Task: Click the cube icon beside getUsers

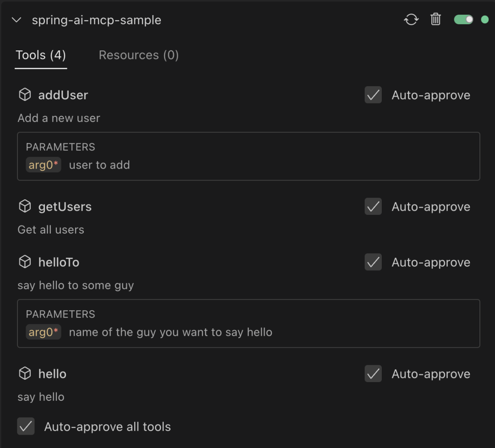Action: (25, 207)
